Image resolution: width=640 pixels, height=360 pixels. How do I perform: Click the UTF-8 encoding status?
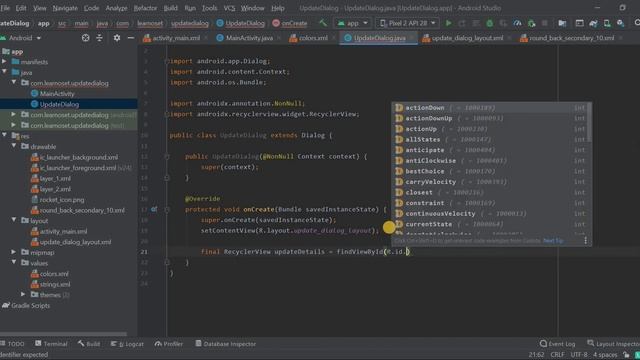[579, 355]
